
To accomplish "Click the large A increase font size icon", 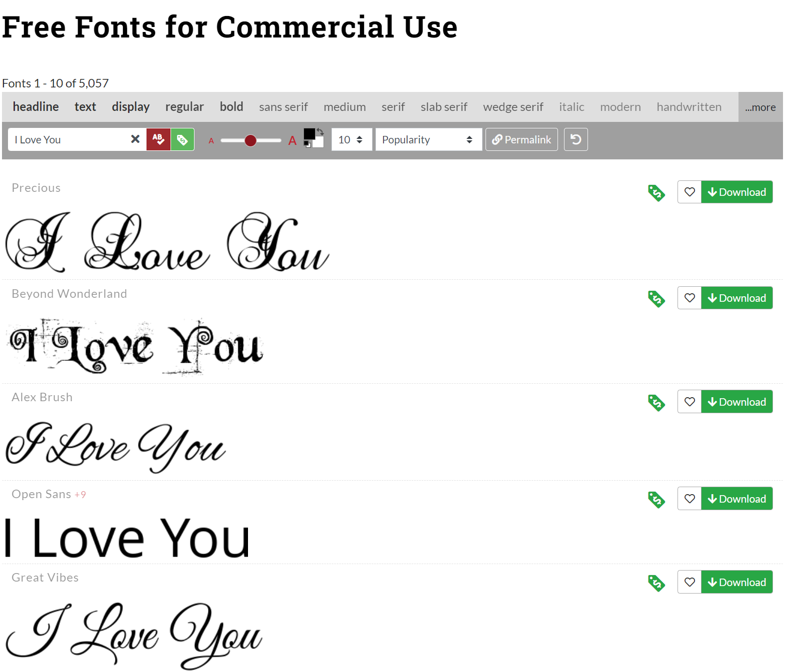I will tap(292, 141).
